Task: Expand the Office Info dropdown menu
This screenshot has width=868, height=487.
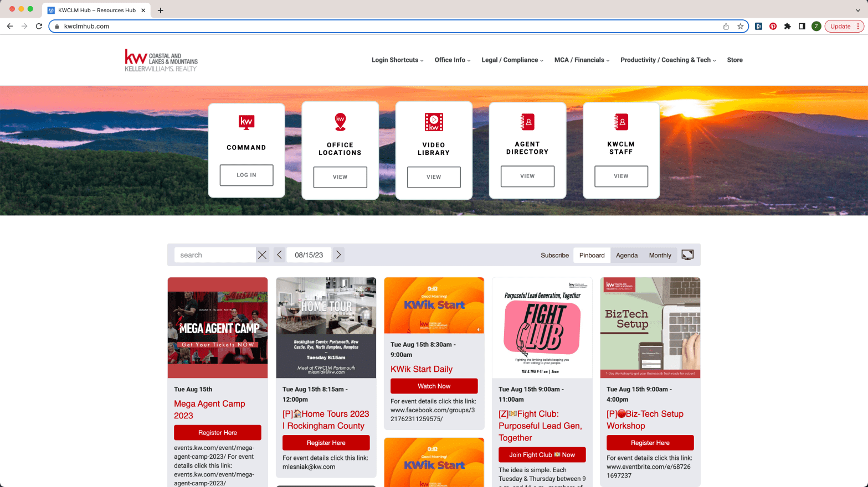Action: [452, 60]
